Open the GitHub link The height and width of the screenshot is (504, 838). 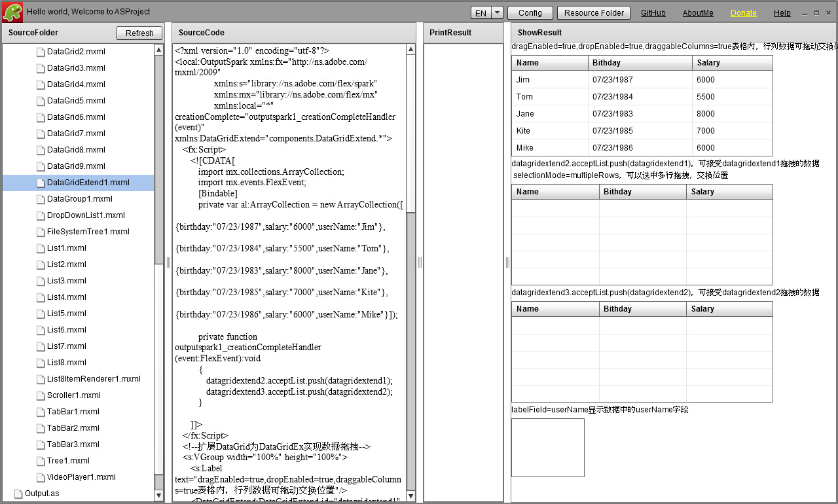click(653, 13)
